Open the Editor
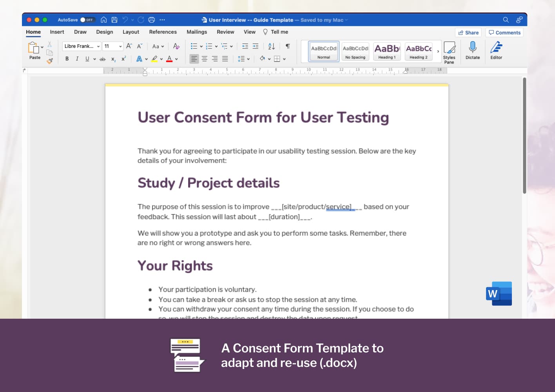Screen dimensions: 555x392 point(496,51)
